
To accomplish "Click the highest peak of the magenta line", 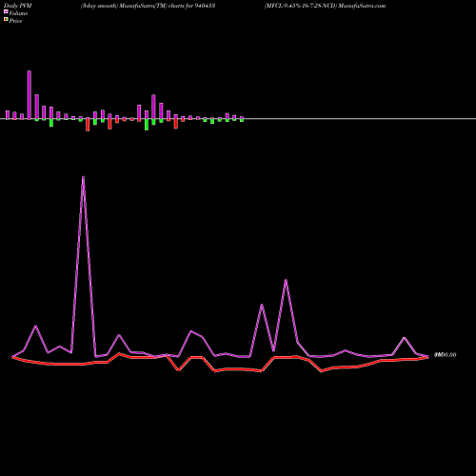I will pyautogui.click(x=83, y=177).
